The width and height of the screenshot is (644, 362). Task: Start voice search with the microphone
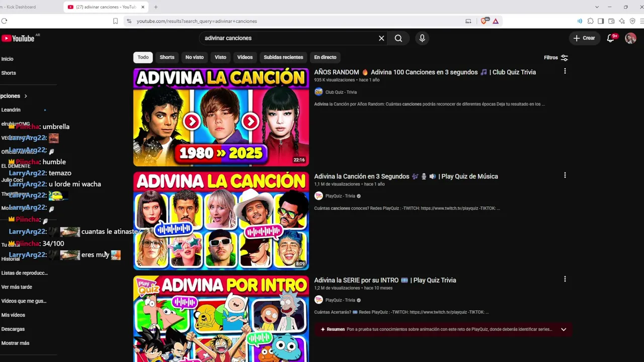pyautogui.click(x=422, y=38)
